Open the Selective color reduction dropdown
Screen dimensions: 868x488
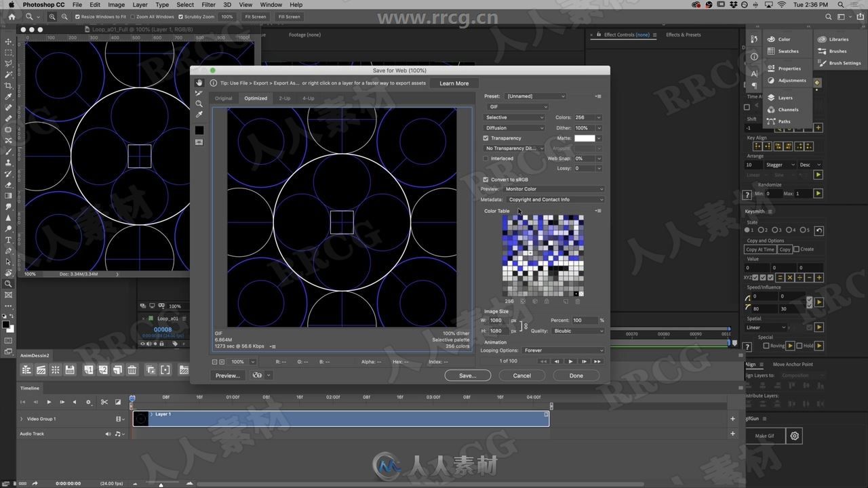[514, 117]
